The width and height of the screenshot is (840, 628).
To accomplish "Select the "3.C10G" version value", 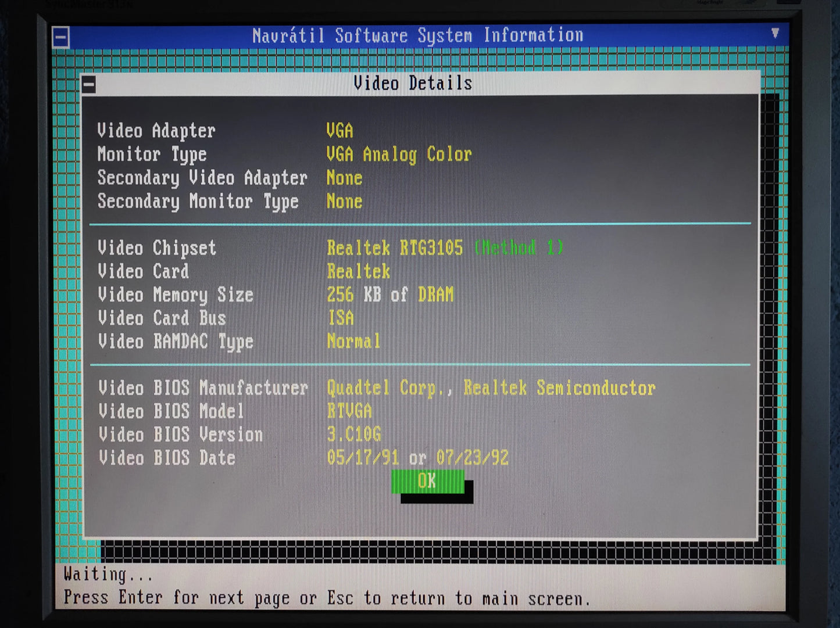I will [354, 435].
